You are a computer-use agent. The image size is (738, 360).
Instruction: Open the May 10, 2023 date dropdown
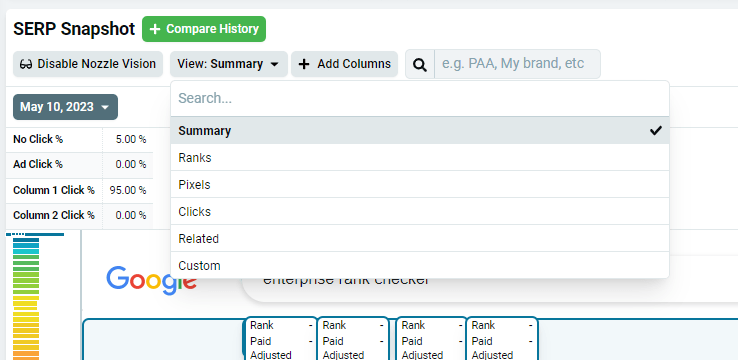click(x=65, y=107)
